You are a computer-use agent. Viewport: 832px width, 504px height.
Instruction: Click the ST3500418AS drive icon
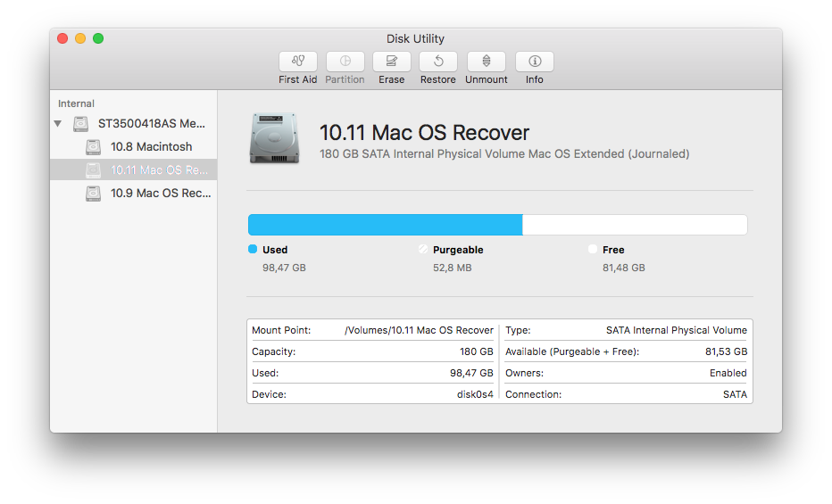pos(80,123)
